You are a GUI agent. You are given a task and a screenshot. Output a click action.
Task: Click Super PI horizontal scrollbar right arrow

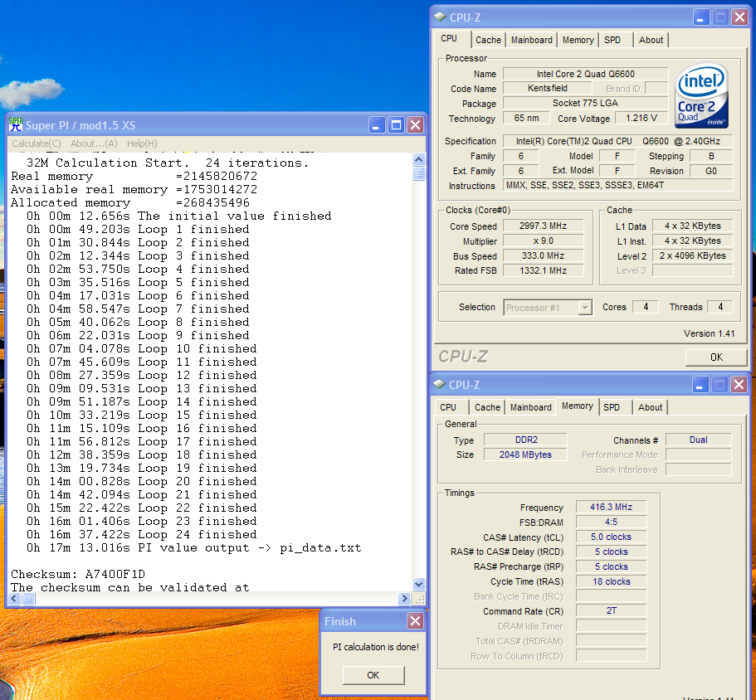tap(404, 599)
